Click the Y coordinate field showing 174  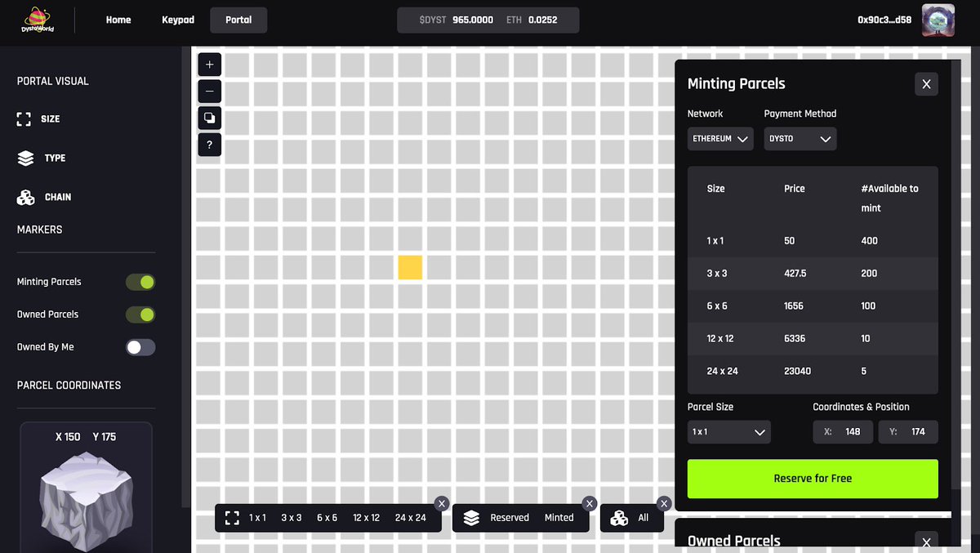tap(908, 432)
